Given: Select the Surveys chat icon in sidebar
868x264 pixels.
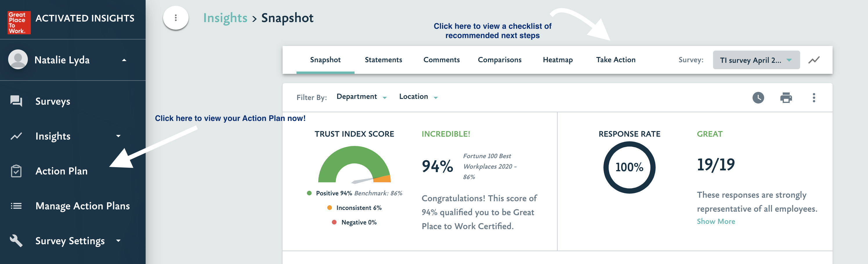Looking at the screenshot, I should coord(16,101).
